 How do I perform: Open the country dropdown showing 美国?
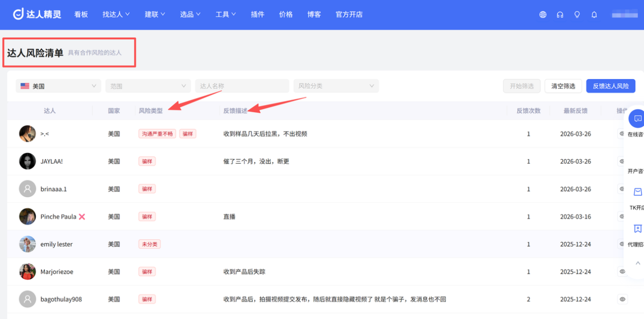click(58, 86)
